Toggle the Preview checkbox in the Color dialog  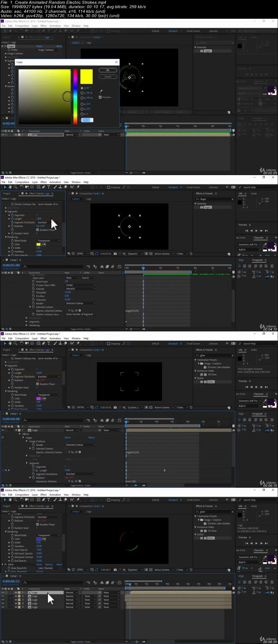100,97
